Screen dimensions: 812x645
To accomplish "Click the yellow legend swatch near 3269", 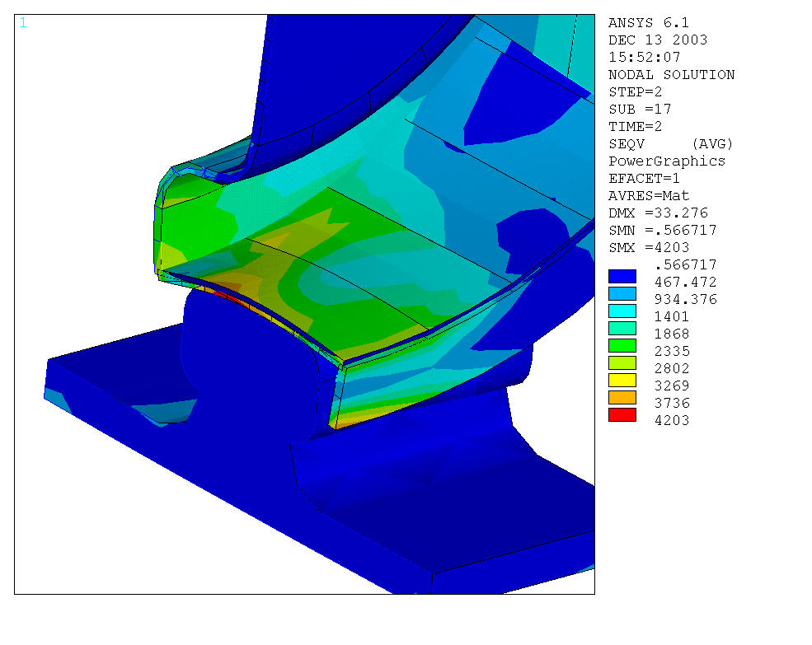I will click(x=622, y=380).
